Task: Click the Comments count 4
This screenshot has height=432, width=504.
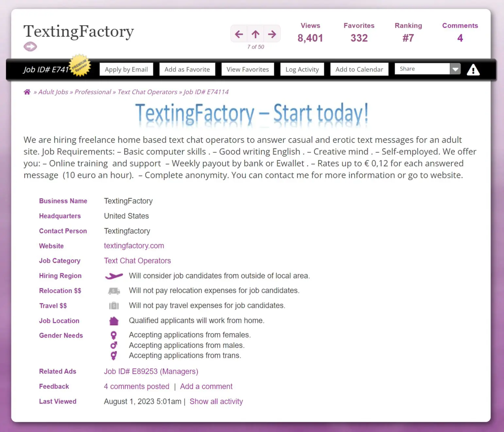Action: coord(460,38)
